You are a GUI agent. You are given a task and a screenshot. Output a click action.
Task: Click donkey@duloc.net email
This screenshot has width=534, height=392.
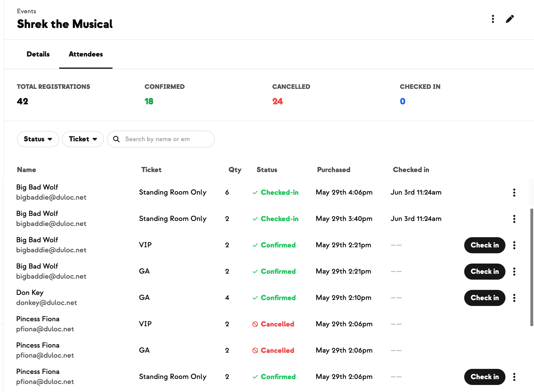tap(46, 303)
